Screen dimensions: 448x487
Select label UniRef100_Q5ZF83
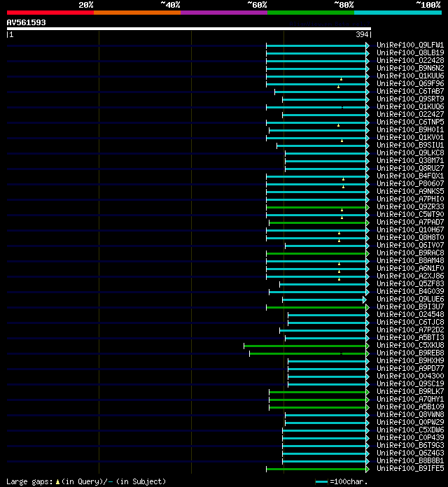coord(410,284)
